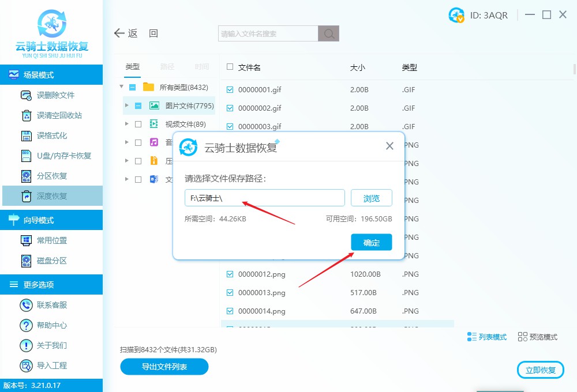577x392 pixels.
Task: Open the 深度恢复 sidebar entry
Action: [x=53, y=196]
